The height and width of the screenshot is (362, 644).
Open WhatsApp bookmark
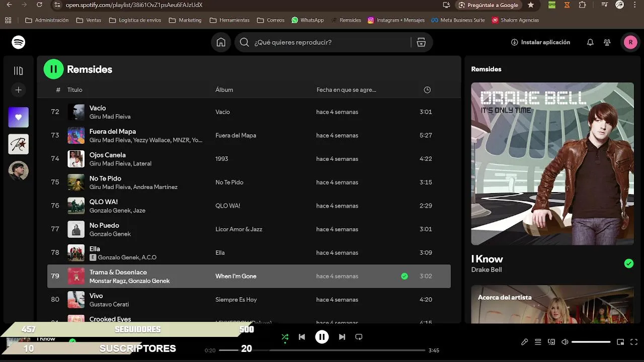tap(308, 20)
